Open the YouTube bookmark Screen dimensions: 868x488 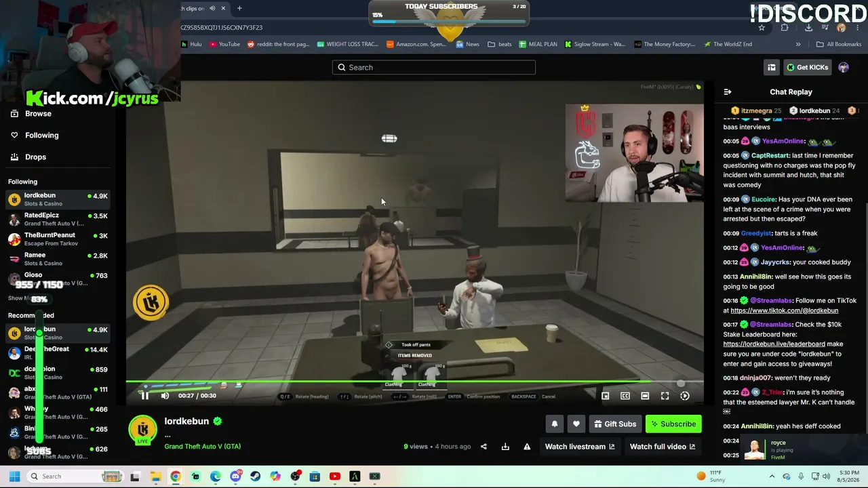[x=224, y=44]
